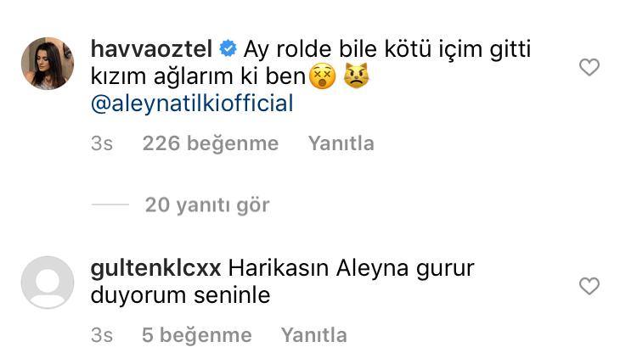Click the 3s timestamp under havvaoztel's comment
This screenshot has width=637, height=364.
(102, 143)
